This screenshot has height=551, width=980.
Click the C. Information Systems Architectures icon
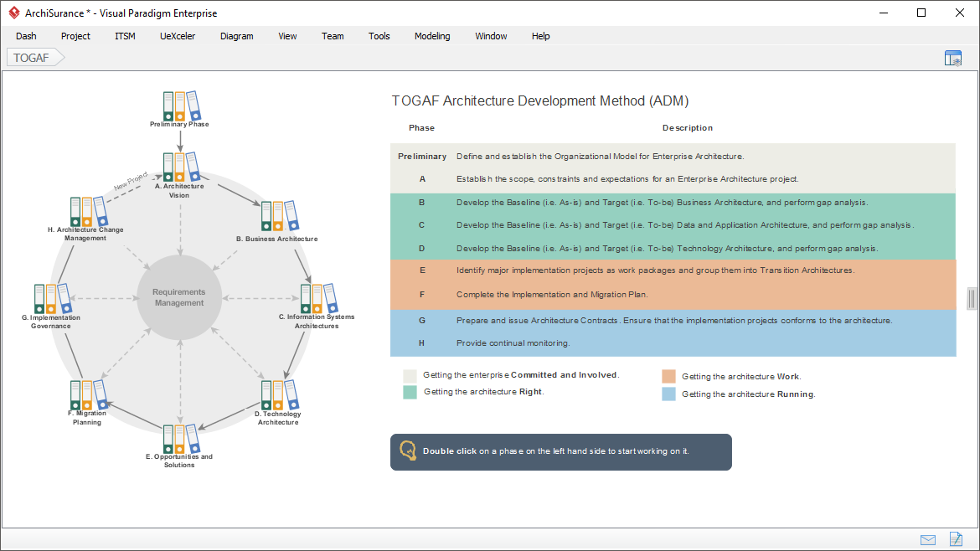tap(317, 298)
